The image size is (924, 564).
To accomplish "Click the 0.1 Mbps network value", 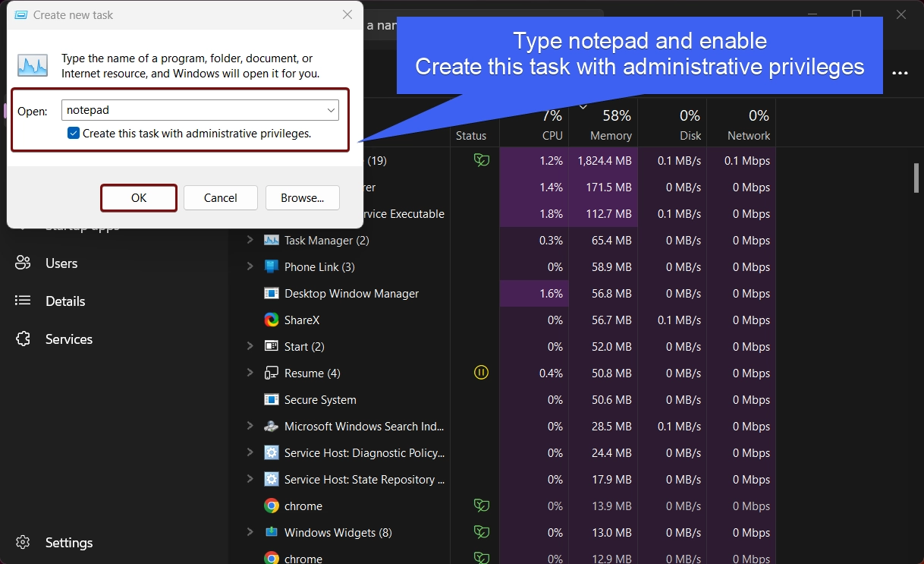I will 747,161.
